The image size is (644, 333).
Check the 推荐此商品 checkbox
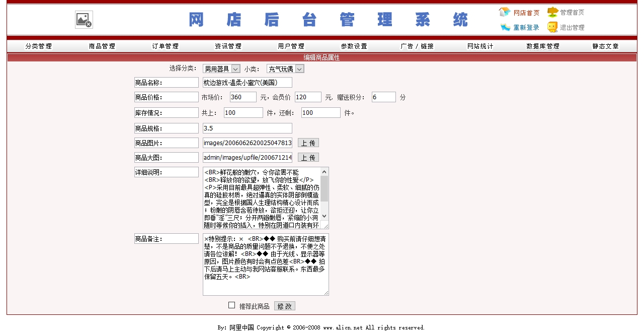(x=232, y=305)
